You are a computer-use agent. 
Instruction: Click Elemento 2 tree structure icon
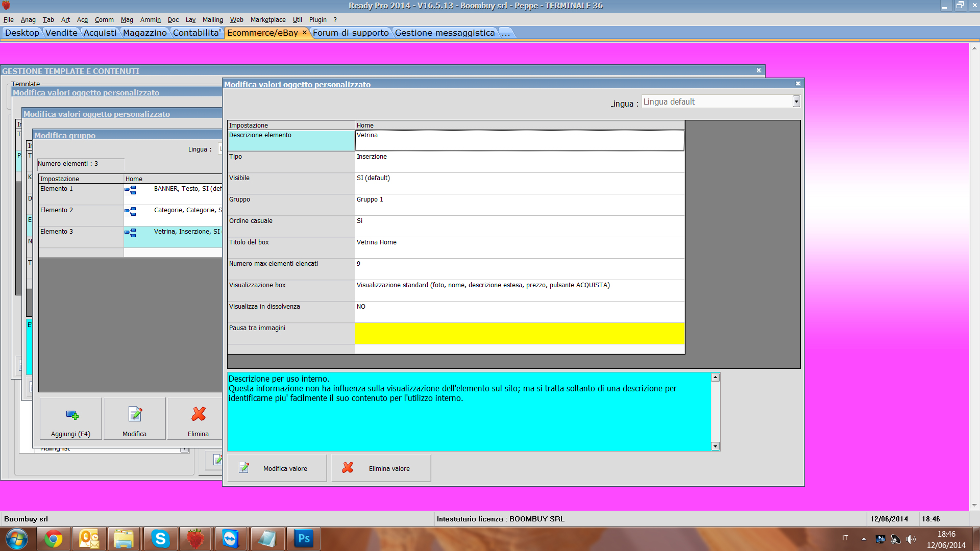coord(131,211)
